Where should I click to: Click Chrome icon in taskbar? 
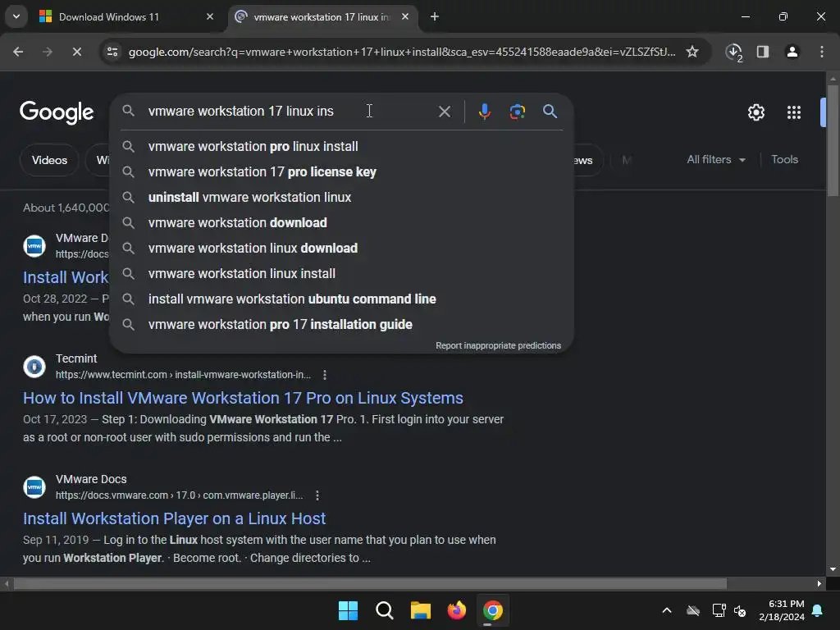pos(493,610)
